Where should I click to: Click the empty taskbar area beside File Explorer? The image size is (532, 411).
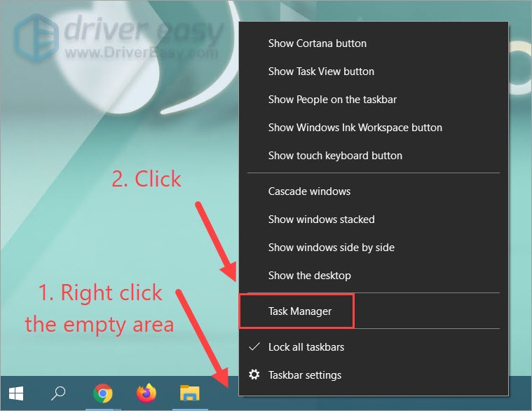click(223, 394)
